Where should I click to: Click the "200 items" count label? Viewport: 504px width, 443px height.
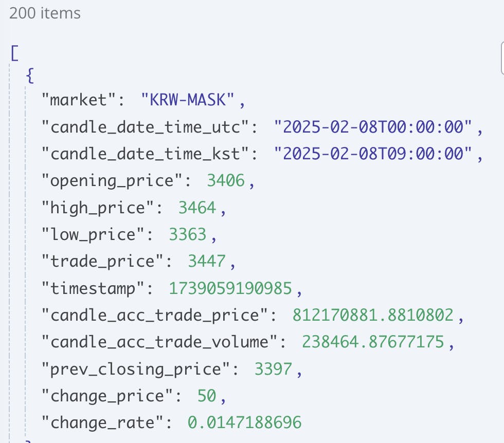(x=45, y=13)
